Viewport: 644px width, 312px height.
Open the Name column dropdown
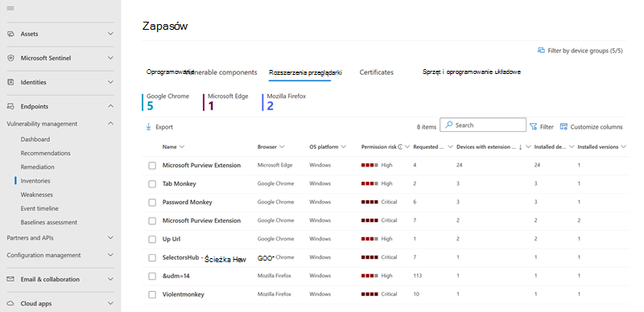182,147
